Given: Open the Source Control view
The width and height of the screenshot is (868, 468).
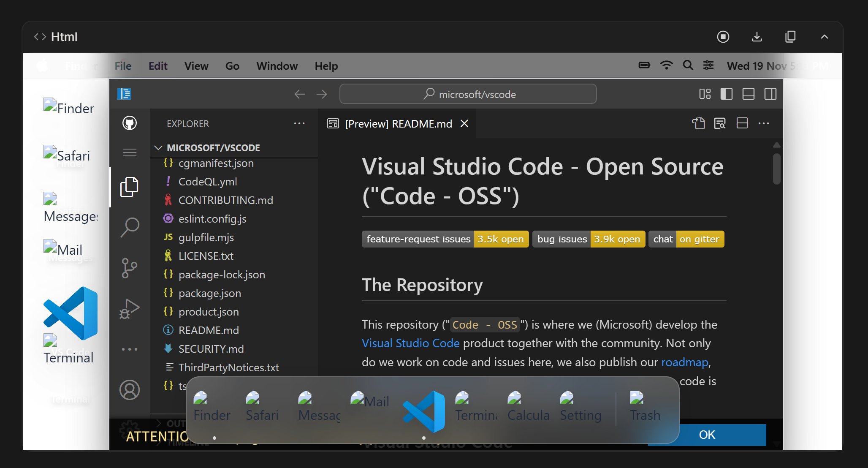Looking at the screenshot, I should point(130,268).
